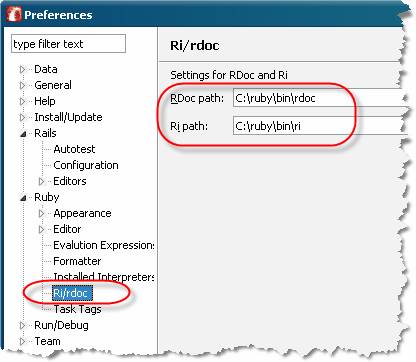Select the Task Tags item
This screenshot has height=362, width=416.
(x=77, y=309)
